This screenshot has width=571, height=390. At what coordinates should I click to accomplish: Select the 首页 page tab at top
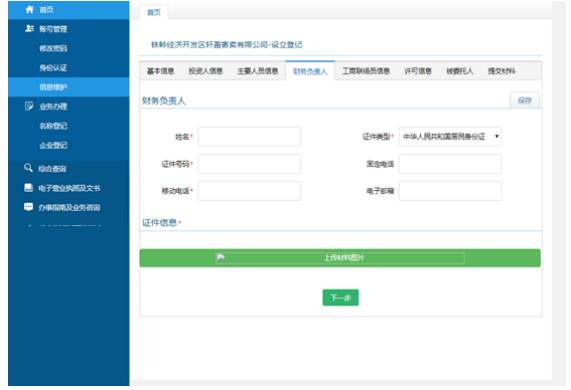[x=154, y=12]
